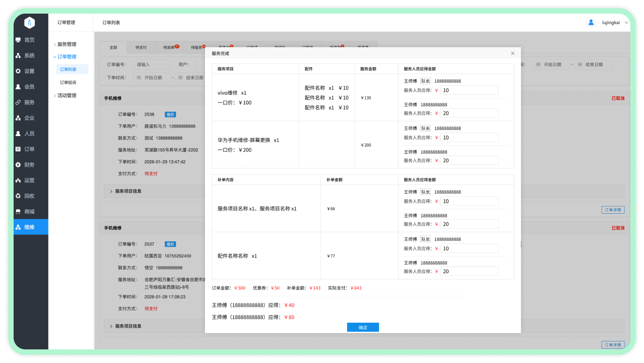
Task: Close the 服务完成 dialog
Action: click(512, 53)
